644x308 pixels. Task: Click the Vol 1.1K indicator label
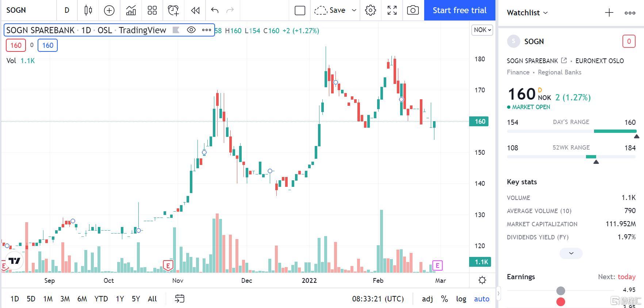20,61
